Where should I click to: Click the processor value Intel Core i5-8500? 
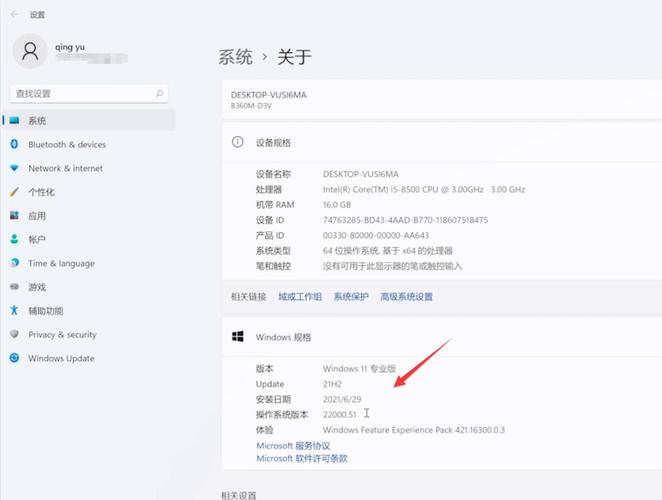click(x=424, y=189)
